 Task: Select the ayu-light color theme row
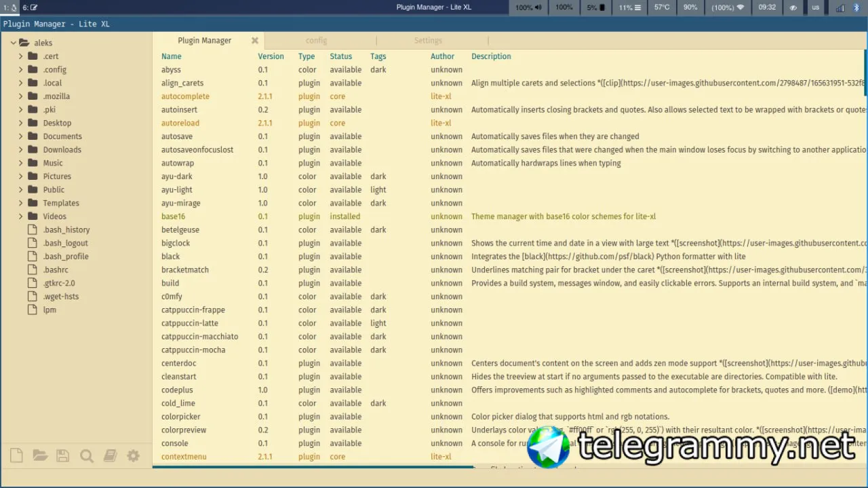point(509,190)
